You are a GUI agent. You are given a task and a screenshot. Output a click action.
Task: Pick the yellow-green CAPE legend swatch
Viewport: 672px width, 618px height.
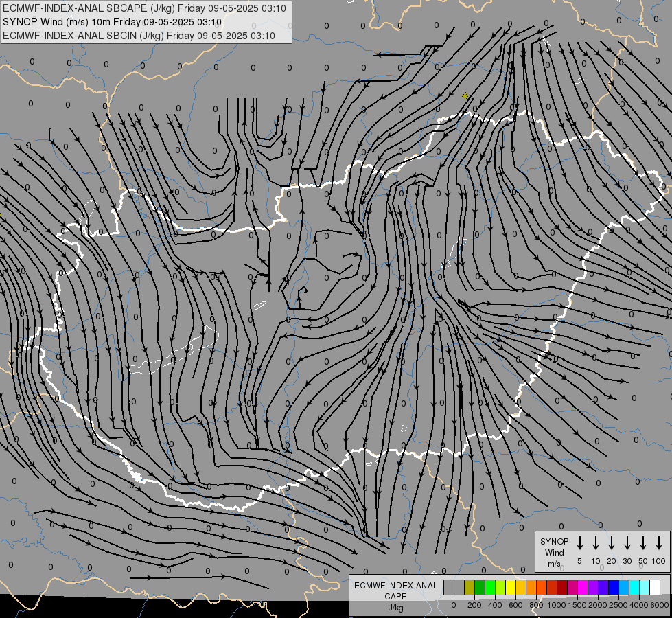coord(500,587)
